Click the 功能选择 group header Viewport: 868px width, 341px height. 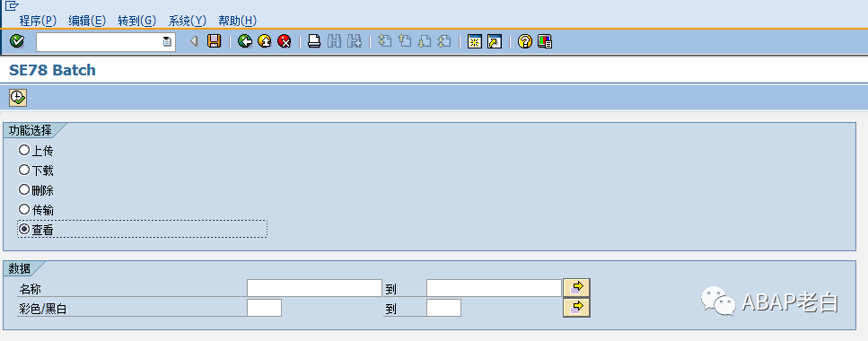(31, 131)
